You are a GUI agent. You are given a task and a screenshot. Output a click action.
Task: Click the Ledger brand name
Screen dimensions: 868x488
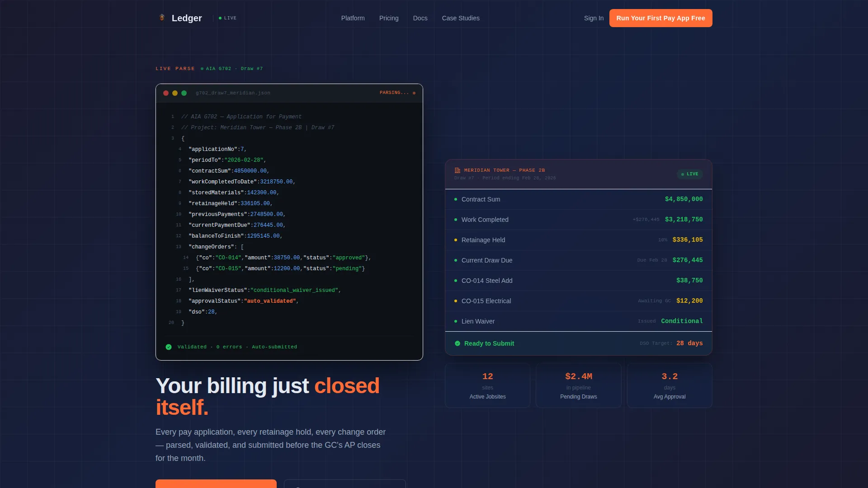(x=187, y=18)
